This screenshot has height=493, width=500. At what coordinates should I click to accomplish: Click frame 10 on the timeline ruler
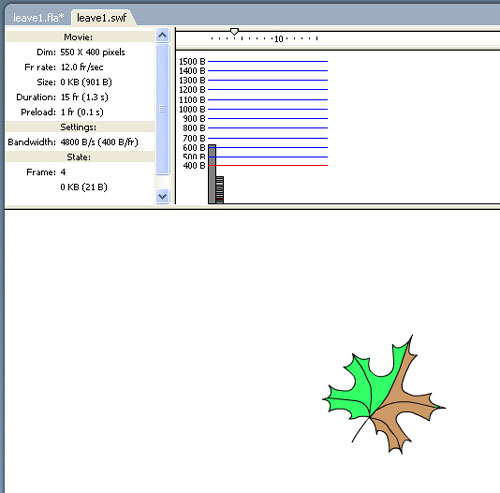(x=279, y=39)
